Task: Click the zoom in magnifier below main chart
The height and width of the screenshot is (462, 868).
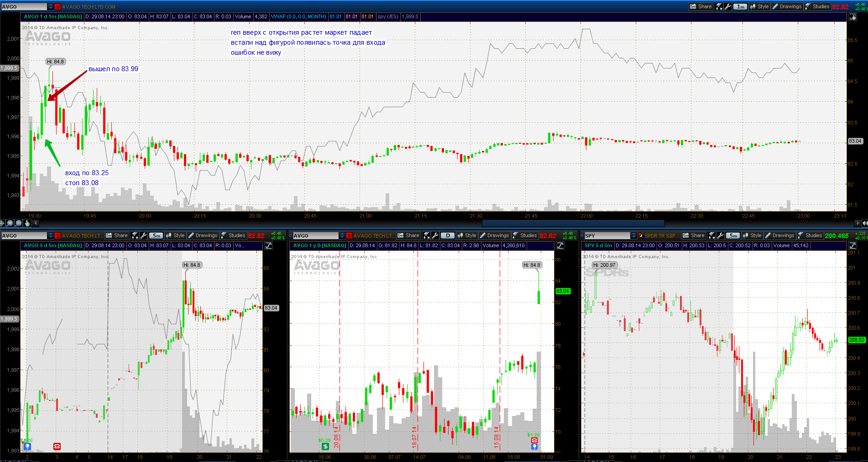Action: coord(10,223)
